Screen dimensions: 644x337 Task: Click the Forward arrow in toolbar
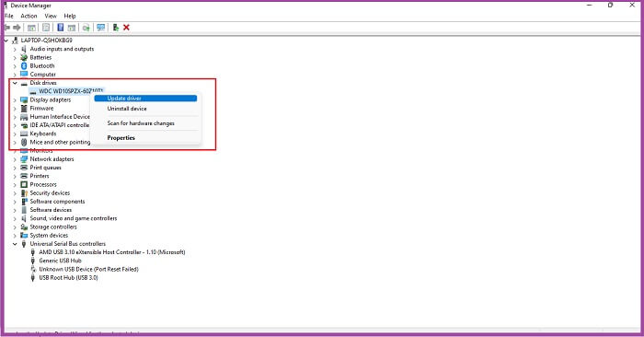pos(17,28)
